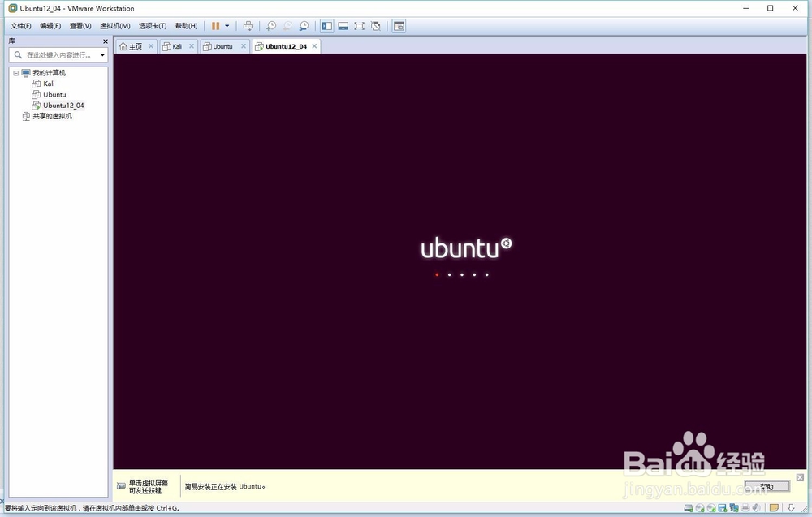Click inside the Ubuntu VM screen
This screenshot has height=517, width=812.
[x=460, y=261]
